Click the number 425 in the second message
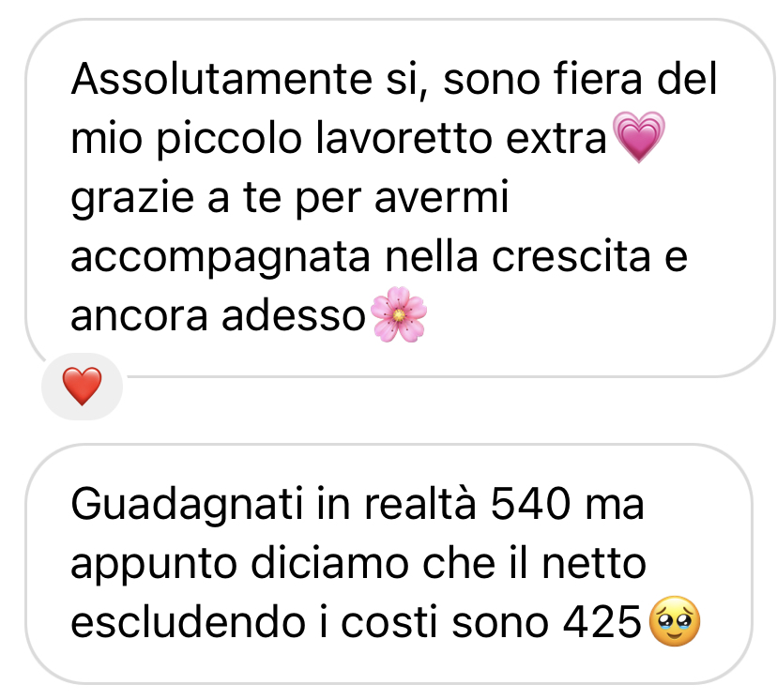 602,622
